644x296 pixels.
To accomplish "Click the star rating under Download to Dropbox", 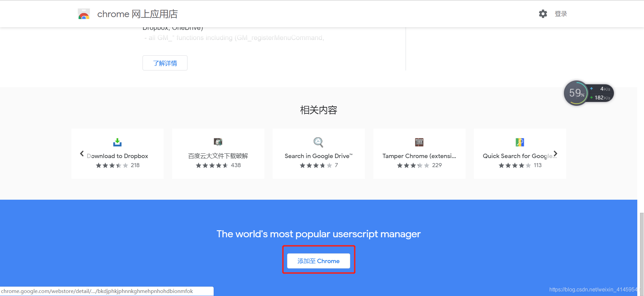I will pyautogui.click(x=112, y=165).
